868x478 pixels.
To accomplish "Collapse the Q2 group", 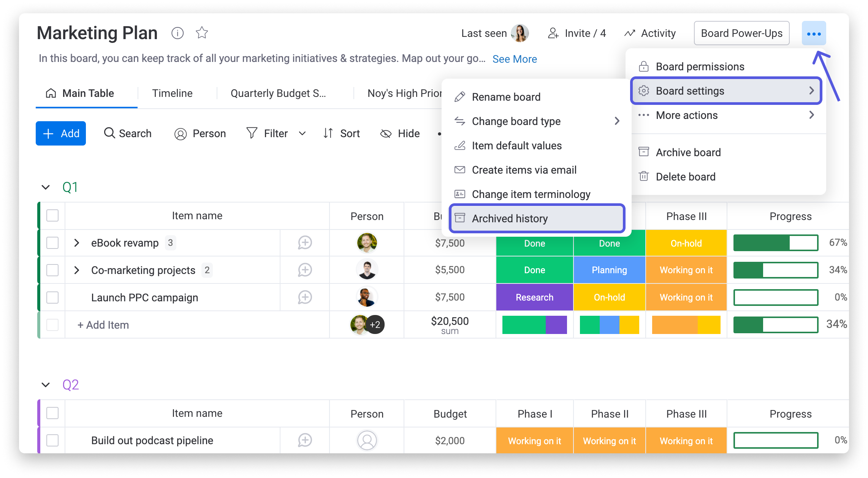I will click(x=46, y=385).
